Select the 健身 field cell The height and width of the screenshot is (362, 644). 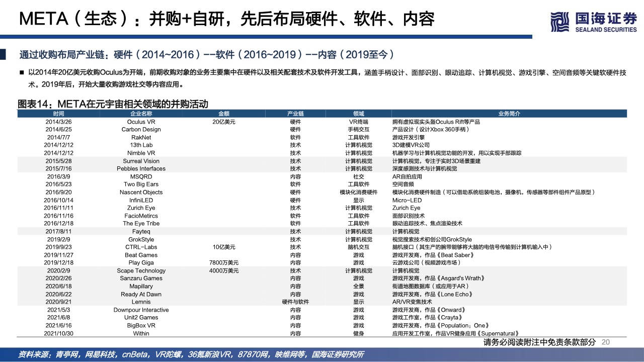(x=358, y=333)
